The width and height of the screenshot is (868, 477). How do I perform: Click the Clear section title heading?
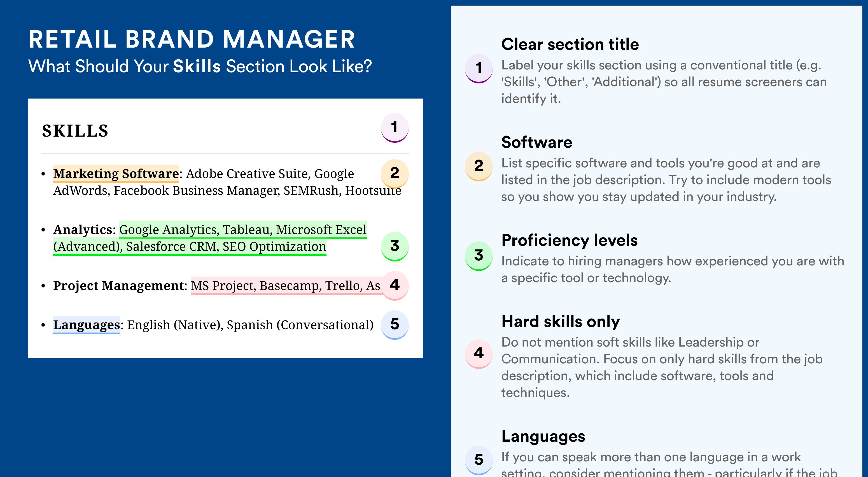pyautogui.click(x=570, y=44)
